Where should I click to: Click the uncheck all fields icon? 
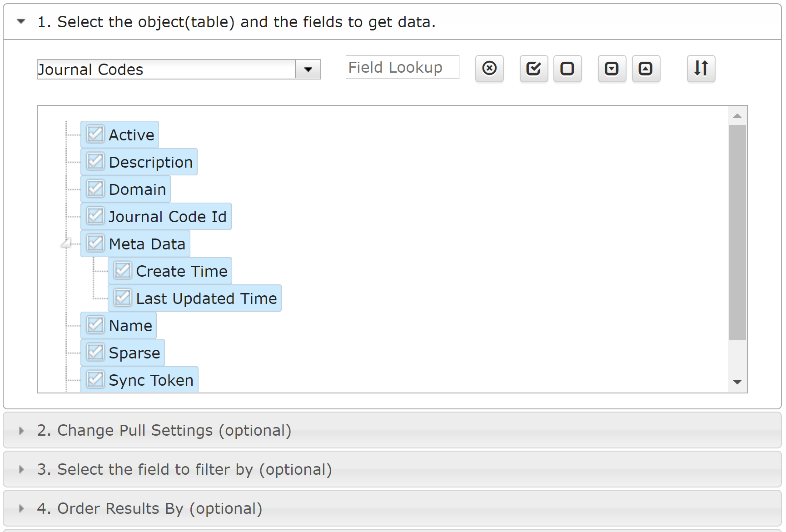tap(567, 69)
